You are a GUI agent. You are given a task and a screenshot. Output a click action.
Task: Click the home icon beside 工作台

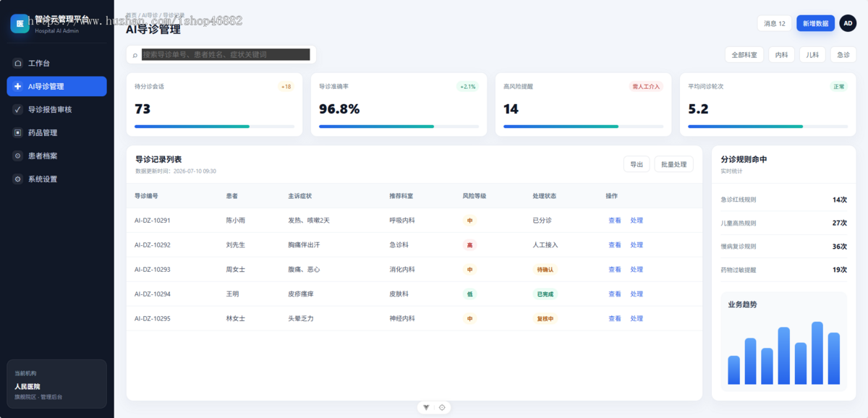point(17,63)
